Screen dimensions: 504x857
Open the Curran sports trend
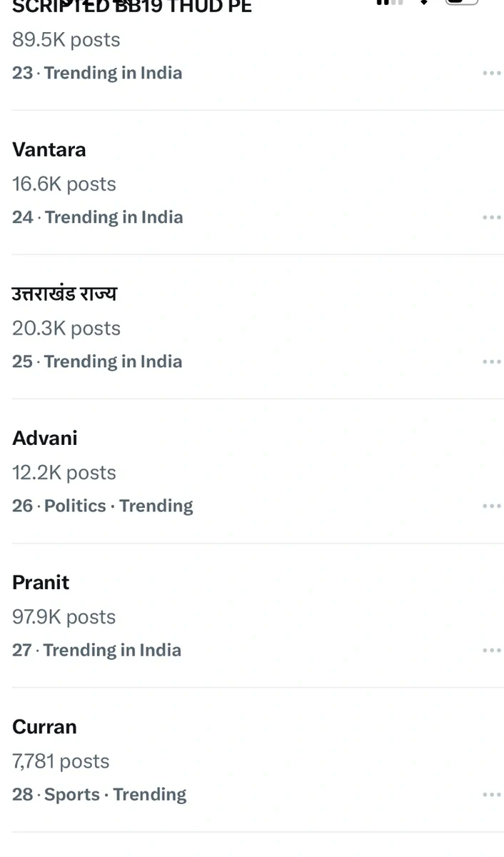(44, 726)
